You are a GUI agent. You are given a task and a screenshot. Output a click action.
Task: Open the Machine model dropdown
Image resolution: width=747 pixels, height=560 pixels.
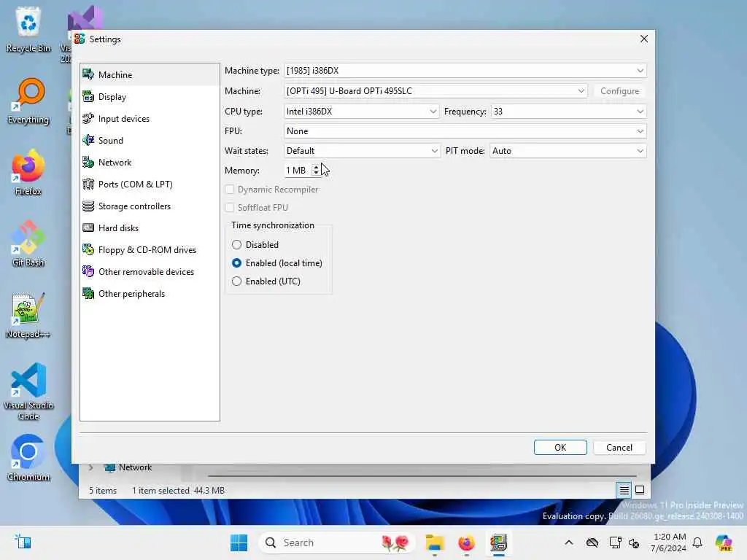(x=436, y=91)
